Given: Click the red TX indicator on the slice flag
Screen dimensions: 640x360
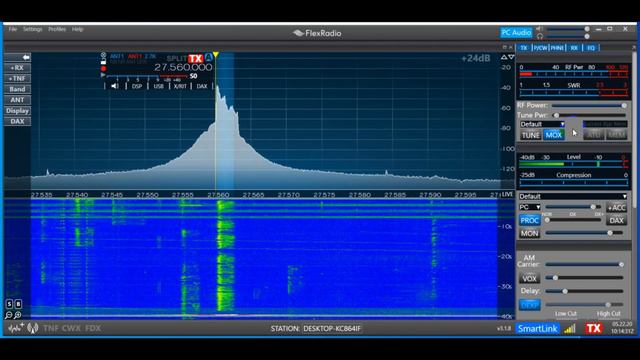Looking at the screenshot, I should click(x=196, y=58).
